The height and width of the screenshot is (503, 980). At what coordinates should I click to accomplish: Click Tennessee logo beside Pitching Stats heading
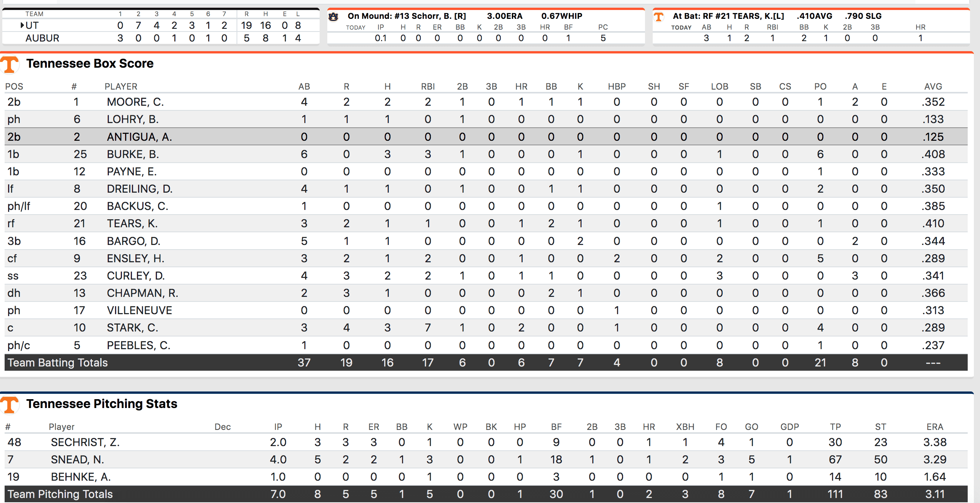coord(10,404)
